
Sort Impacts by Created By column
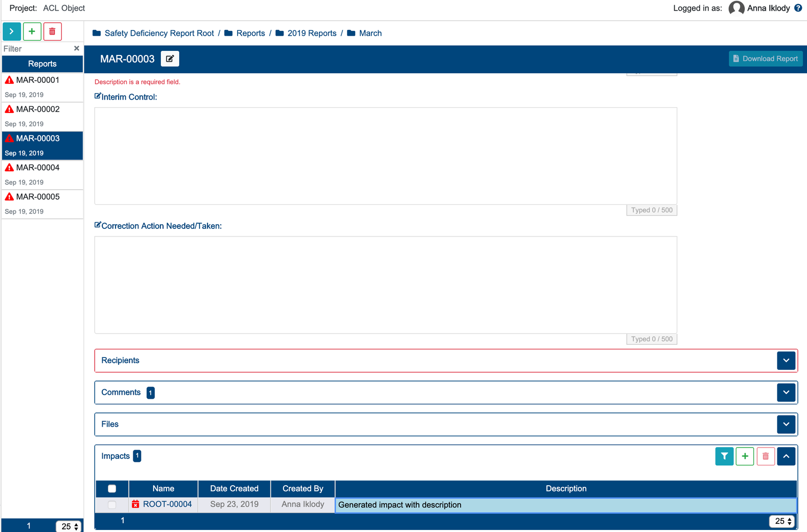coord(303,489)
